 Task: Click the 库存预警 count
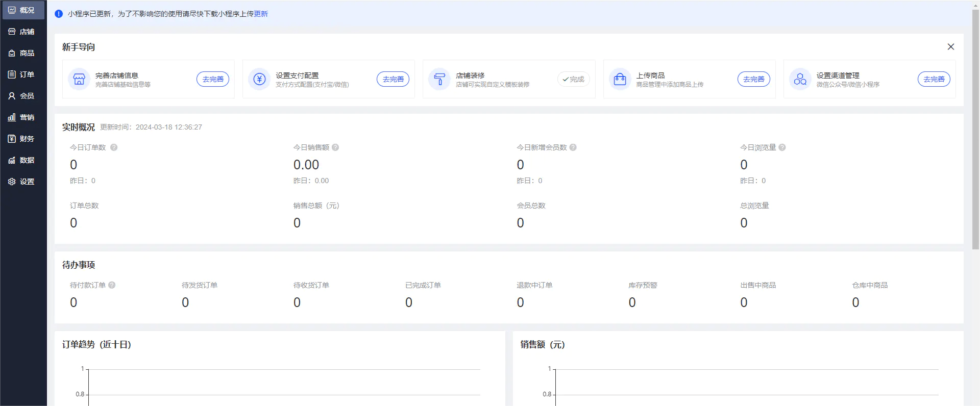632,302
